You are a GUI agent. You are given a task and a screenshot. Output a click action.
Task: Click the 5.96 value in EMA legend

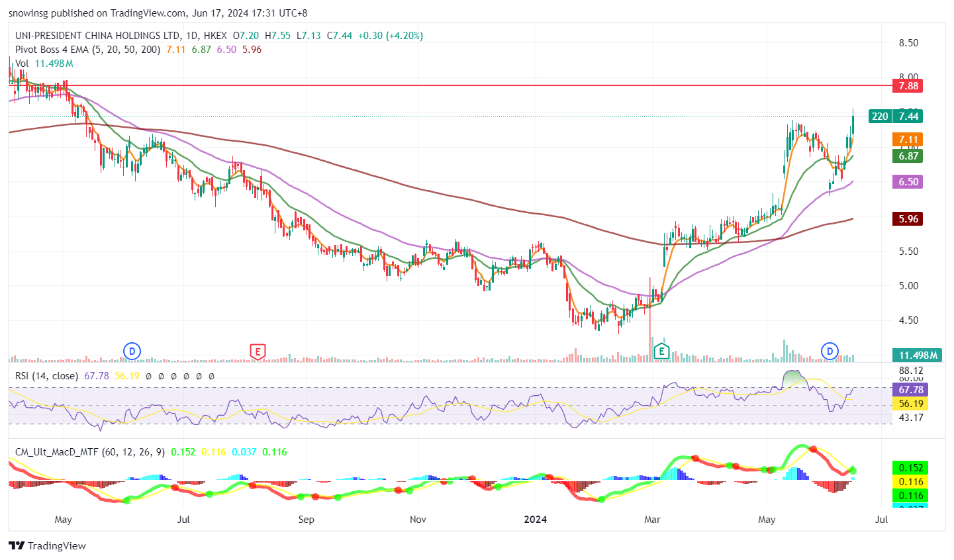252,50
